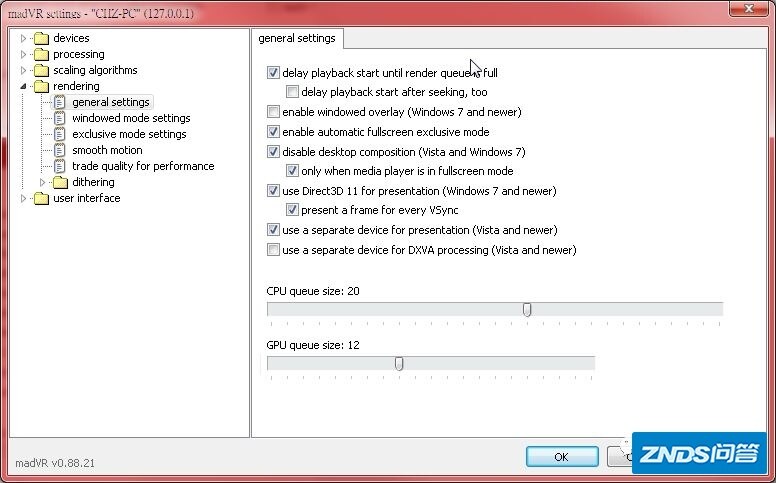
Task: Select smooth motion page icon
Action: click(x=59, y=150)
